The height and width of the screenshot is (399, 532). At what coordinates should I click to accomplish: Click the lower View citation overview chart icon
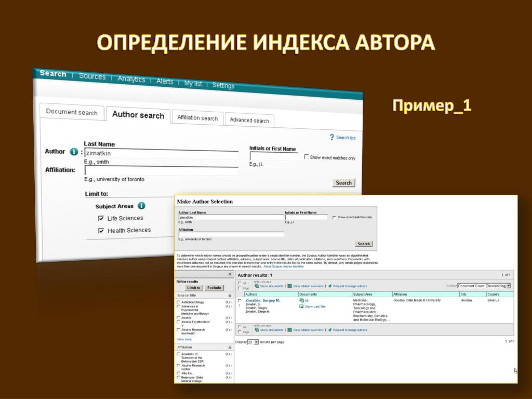(290, 330)
